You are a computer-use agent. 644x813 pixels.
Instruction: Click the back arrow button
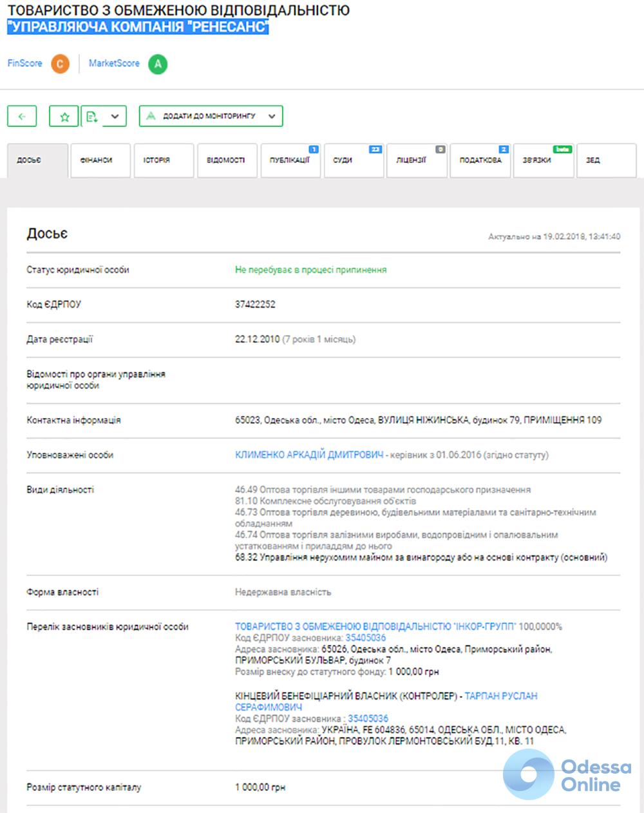(22, 117)
